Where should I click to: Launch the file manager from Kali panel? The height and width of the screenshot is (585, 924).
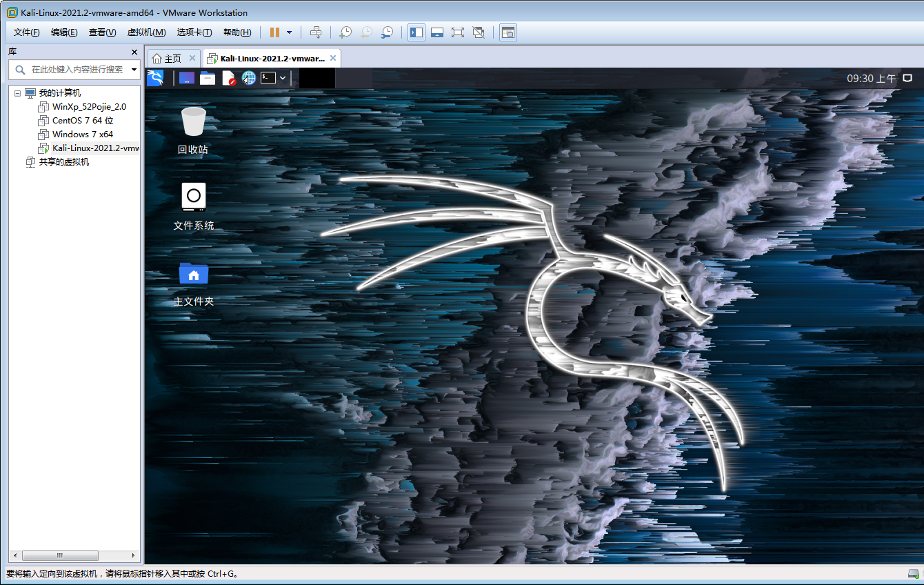(x=208, y=78)
